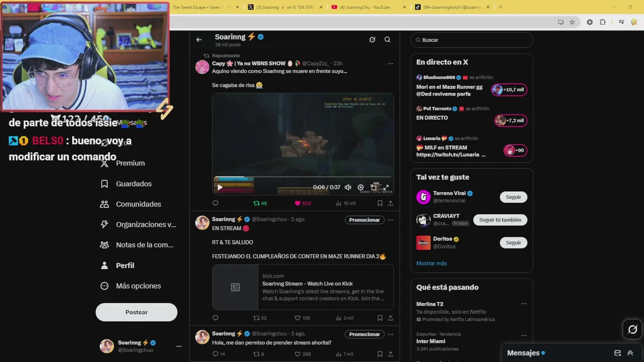Expand video to fullscreen
644x362 pixels.
[x=386, y=188]
